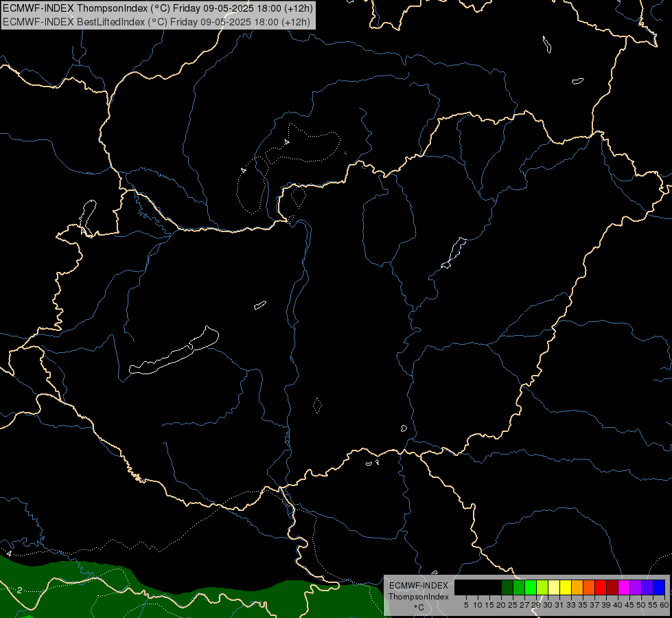This screenshot has height=618, width=672.
Task: Choose the orange-red 35–37 legend swatch
Action: click(x=589, y=587)
